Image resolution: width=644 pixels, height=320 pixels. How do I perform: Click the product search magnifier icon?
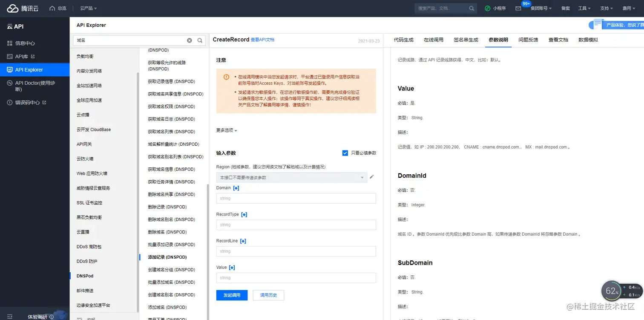(x=200, y=40)
